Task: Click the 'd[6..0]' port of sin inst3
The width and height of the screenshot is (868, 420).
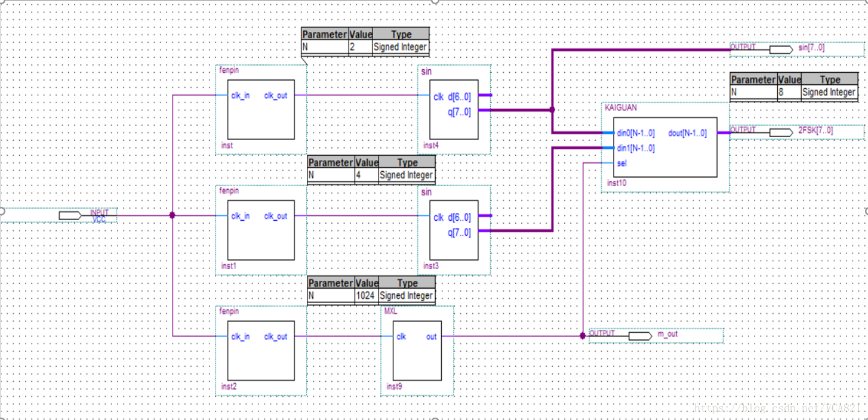Action: tap(460, 217)
